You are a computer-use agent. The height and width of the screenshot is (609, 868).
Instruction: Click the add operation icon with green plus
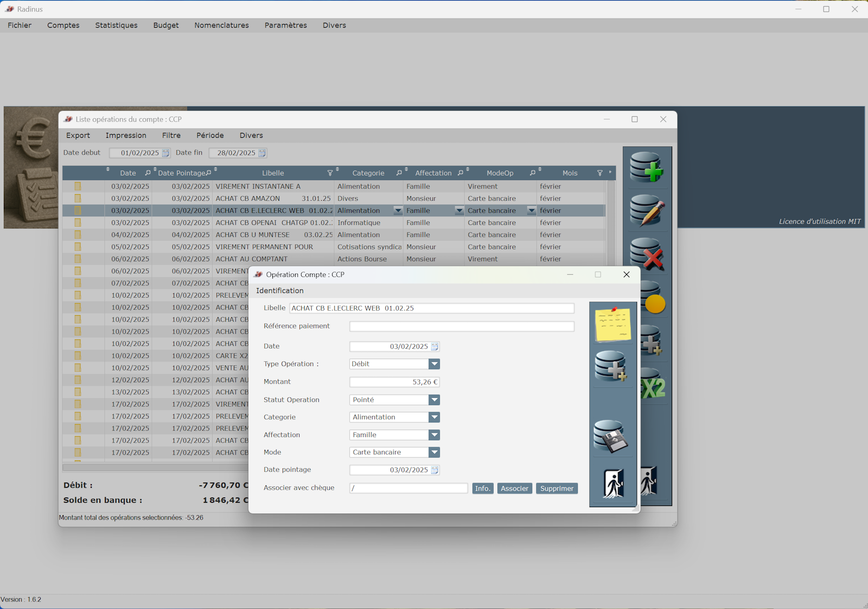[x=647, y=167]
